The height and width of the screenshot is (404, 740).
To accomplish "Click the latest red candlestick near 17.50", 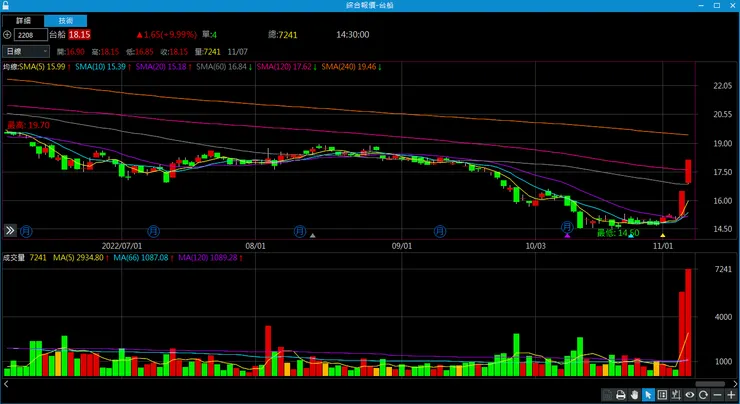I will 688,171.
